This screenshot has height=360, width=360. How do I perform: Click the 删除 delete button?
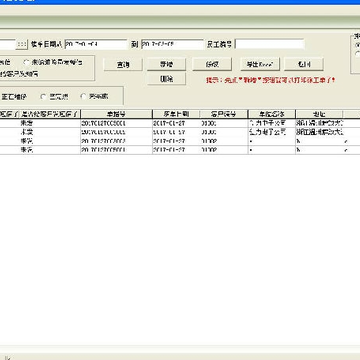click(x=166, y=79)
